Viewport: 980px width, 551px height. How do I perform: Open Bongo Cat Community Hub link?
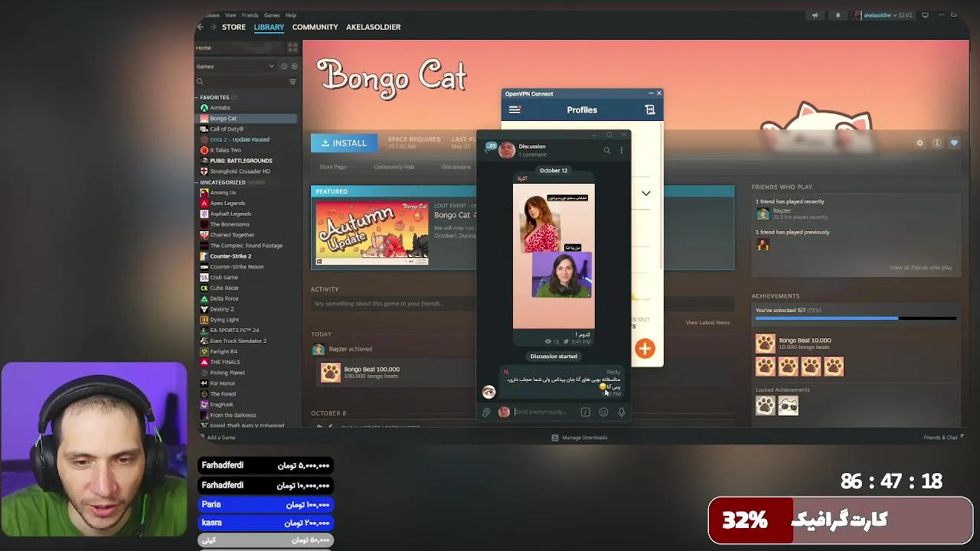click(x=394, y=167)
